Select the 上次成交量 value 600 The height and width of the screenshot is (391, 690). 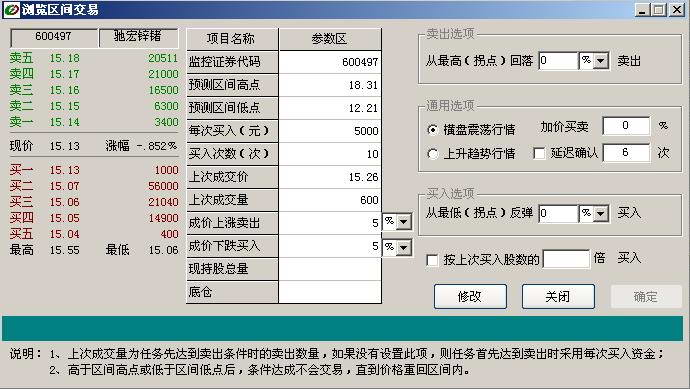(330, 200)
